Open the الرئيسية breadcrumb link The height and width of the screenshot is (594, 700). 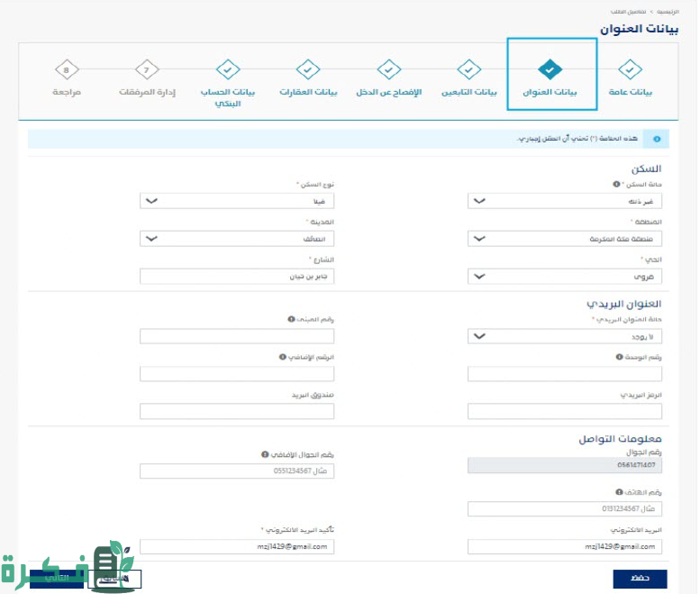point(668,12)
